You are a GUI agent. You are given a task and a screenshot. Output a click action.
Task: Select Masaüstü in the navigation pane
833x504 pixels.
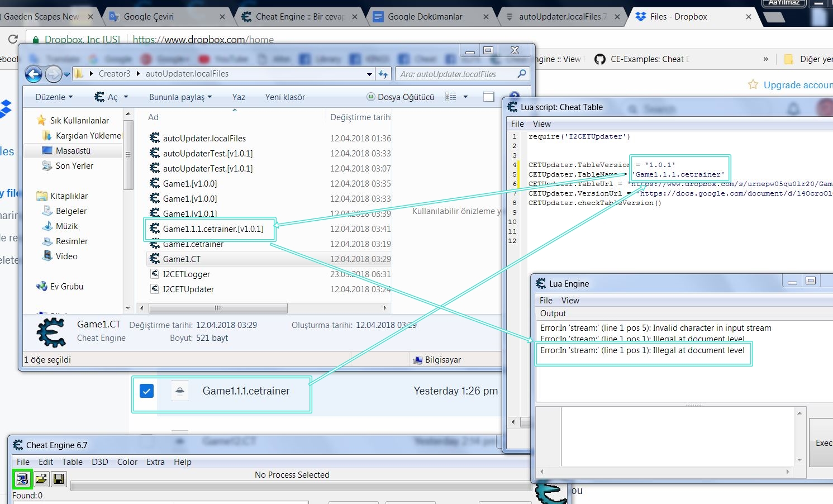tap(73, 151)
